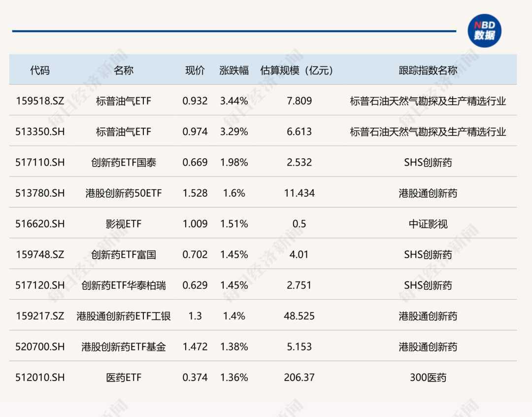This screenshot has height=417, width=532.
Task: Open the 创新药ETF富国 entry
Action: pos(123,254)
